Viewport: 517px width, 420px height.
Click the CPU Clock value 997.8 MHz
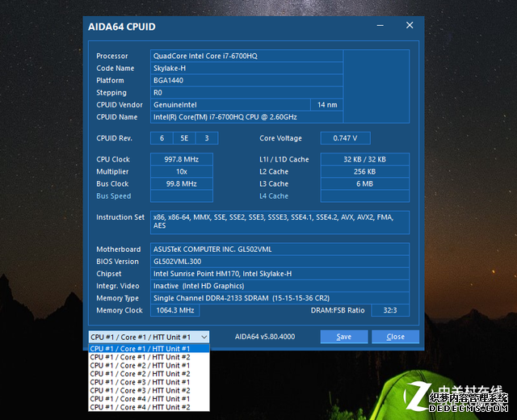[x=182, y=159]
